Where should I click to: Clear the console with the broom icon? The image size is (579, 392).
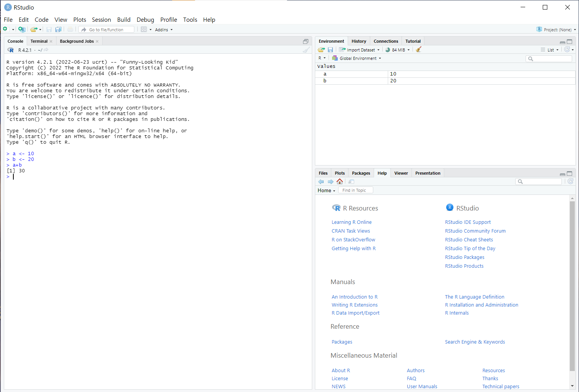coord(306,50)
